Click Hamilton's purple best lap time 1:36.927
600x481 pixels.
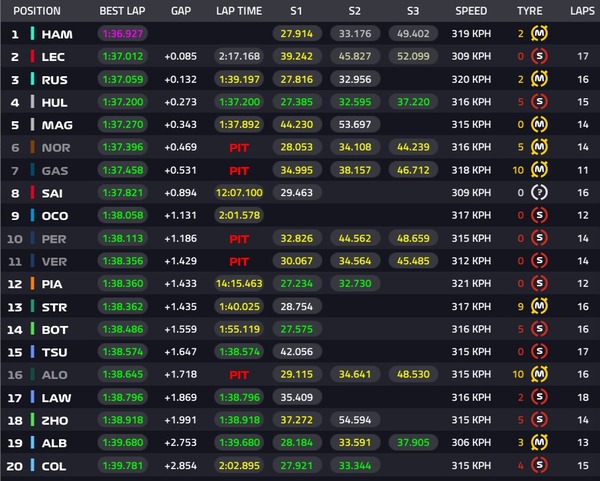coord(122,33)
